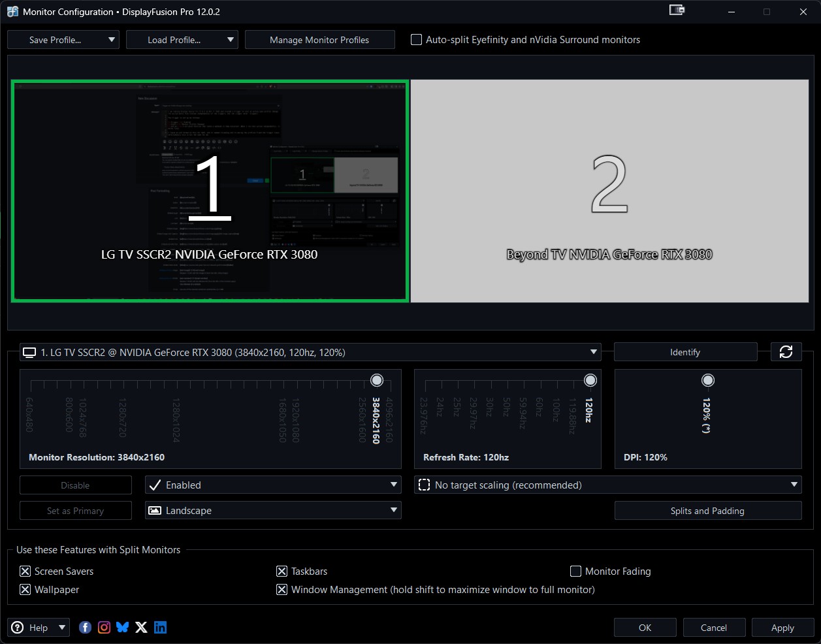
Task: Open the monitor selection dropdown
Action: [x=310, y=352]
